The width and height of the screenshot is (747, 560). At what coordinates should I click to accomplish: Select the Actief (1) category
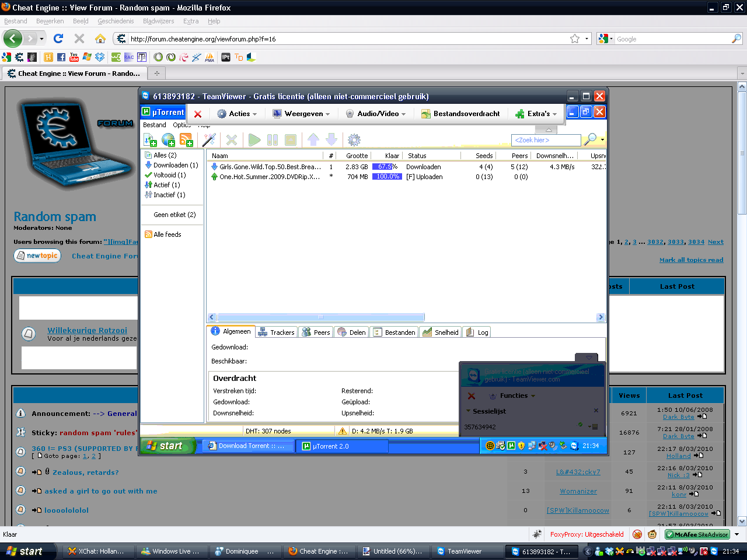coord(162,185)
